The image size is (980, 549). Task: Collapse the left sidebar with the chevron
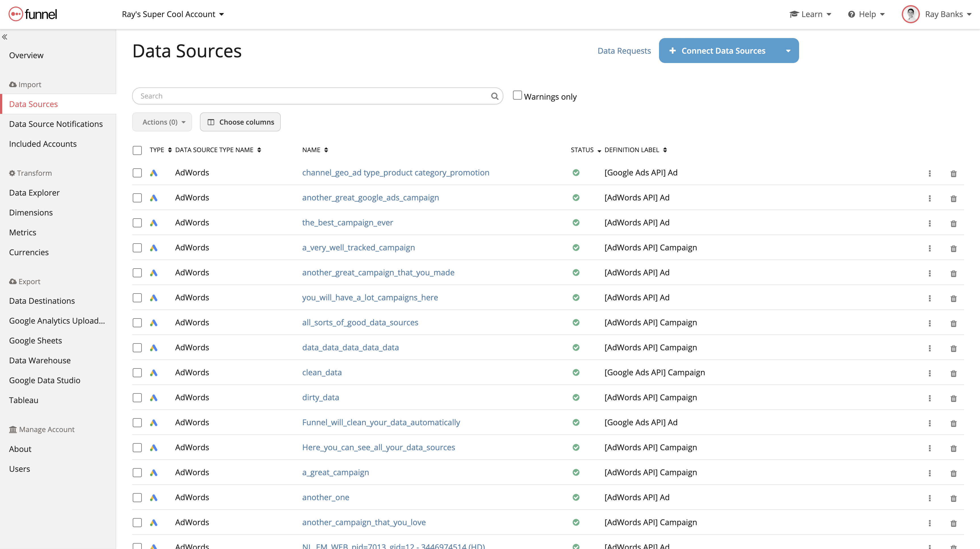coord(5,37)
